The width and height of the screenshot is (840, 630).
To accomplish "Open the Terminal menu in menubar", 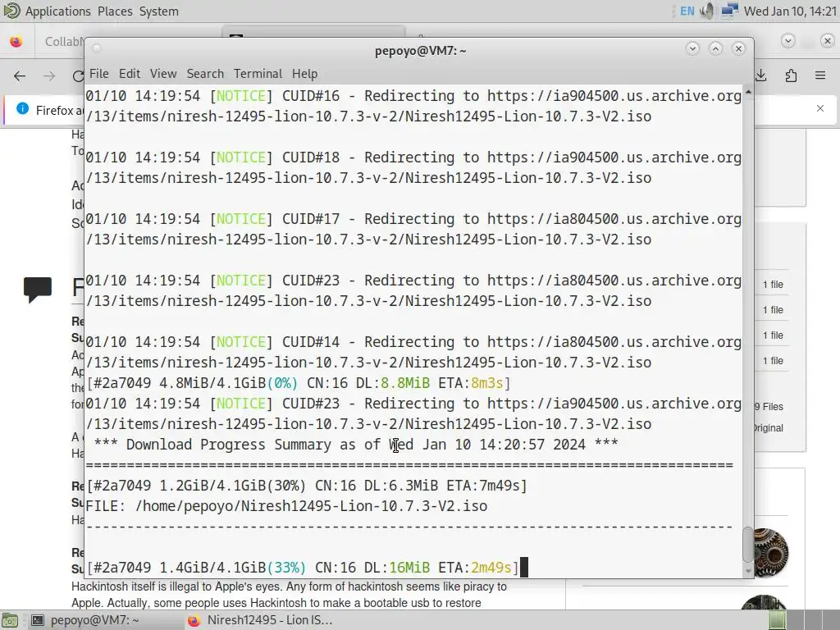I will click(x=258, y=73).
